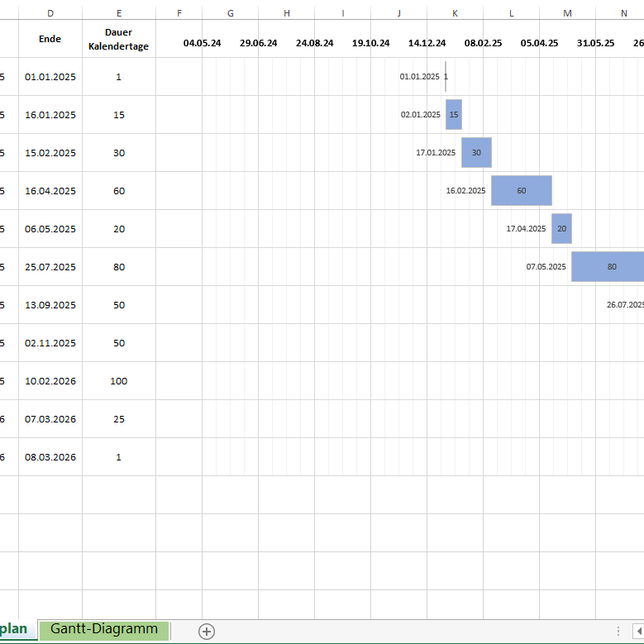The height and width of the screenshot is (644, 644).
Task: Select column D header
Action: (50, 13)
